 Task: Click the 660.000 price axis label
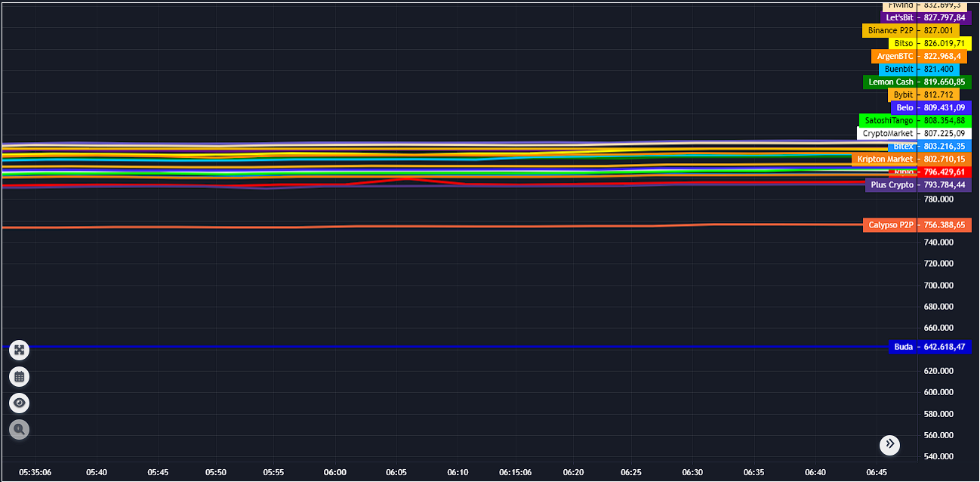(x=938, y=328)
